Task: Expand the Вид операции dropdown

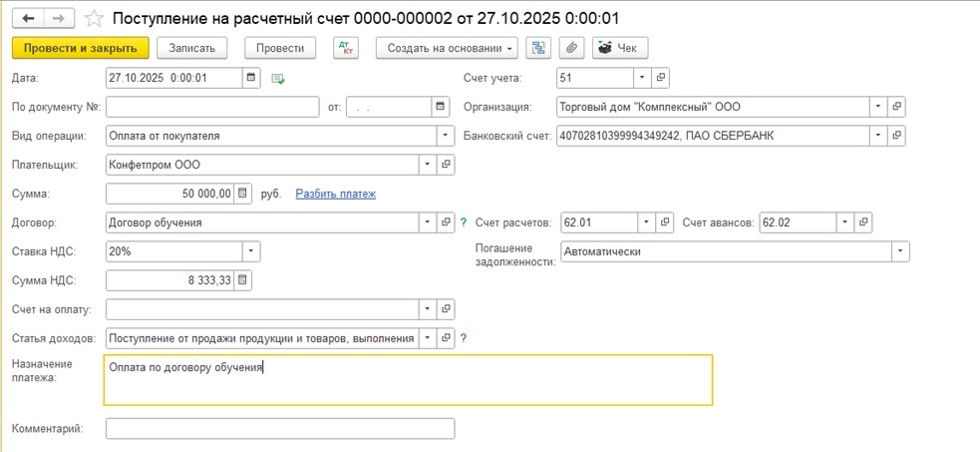Action: (445, 136)
